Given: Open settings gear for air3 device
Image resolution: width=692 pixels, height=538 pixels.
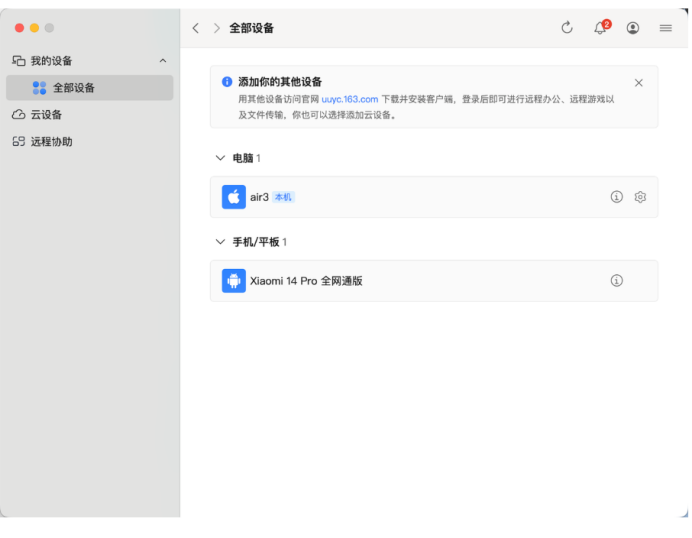Looking at the screenshot, I should tap(641, 197).
